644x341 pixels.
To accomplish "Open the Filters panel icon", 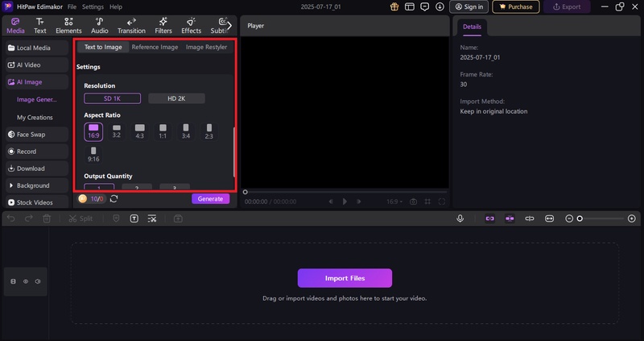I will pos(163,26).
